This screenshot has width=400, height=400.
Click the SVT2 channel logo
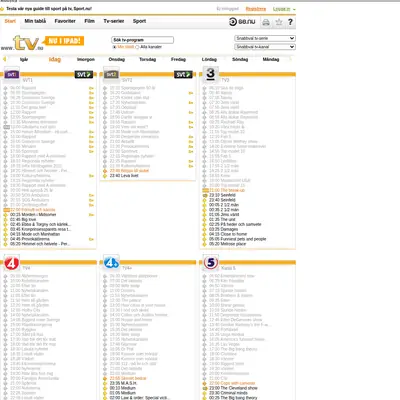click(x=111, y=74)
